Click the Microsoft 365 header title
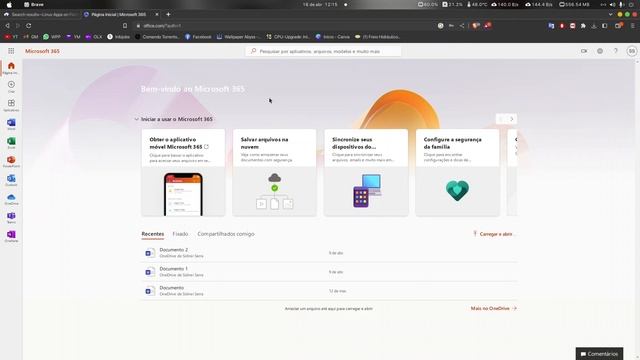The width and height of the screenshot is (640, 360). [42, 51]
